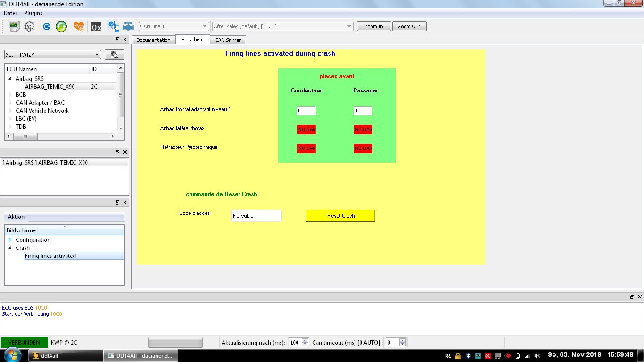Image resolution: width=644 pixels, height=362 pixels.
Task: Switch to the CAN Sniffer tab
Action: pyautogui.click(x=228, y=40)
